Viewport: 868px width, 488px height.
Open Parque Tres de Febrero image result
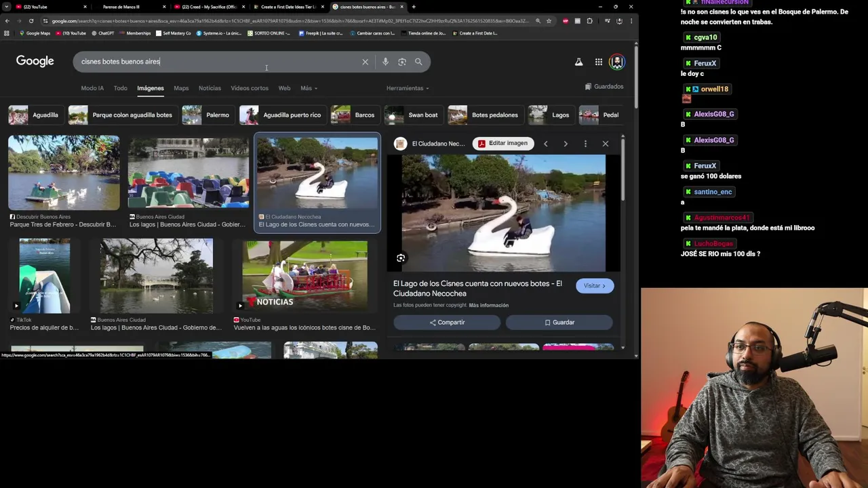pos(64,173)
